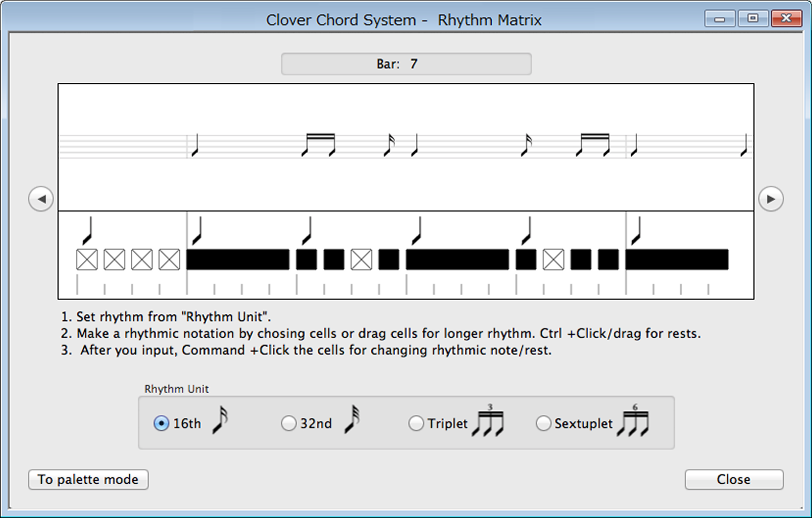812x518 pixels.
Task: Click the first long black cell after the barline
Action: tap(238, 259)
